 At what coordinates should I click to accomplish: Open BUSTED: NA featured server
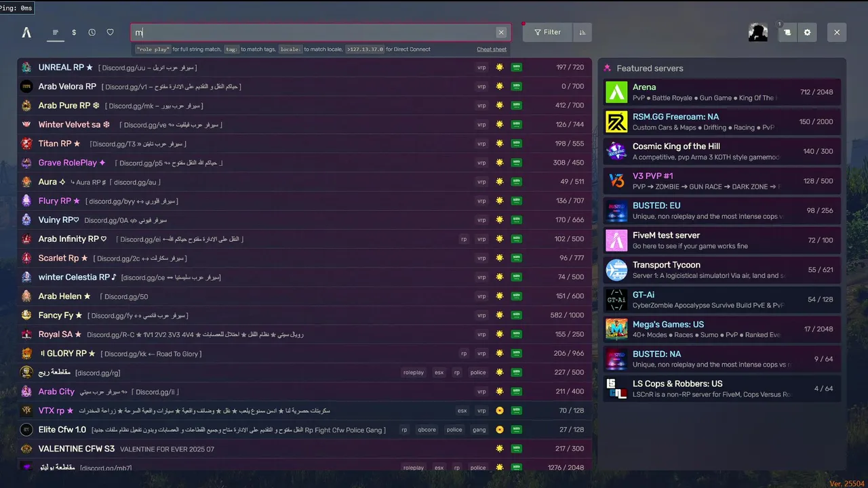(x=722, y=359)
